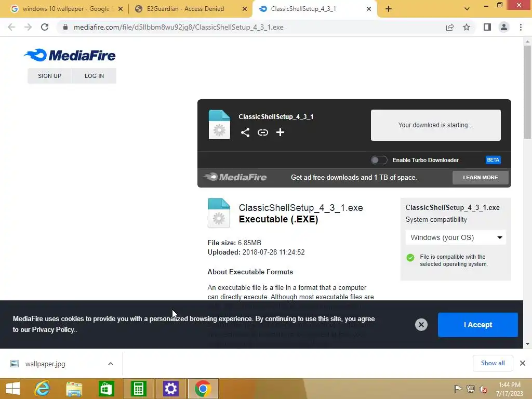Click the green compatibility checkmark icon
Image resolution: width=532 pixels, height=399 pixels.
click(410, 258)
